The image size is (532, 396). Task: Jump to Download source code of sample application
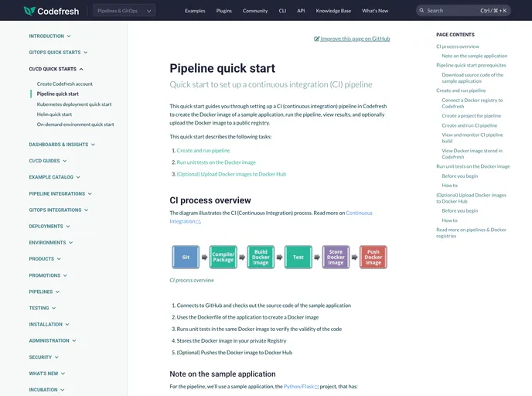pos(472,78)
